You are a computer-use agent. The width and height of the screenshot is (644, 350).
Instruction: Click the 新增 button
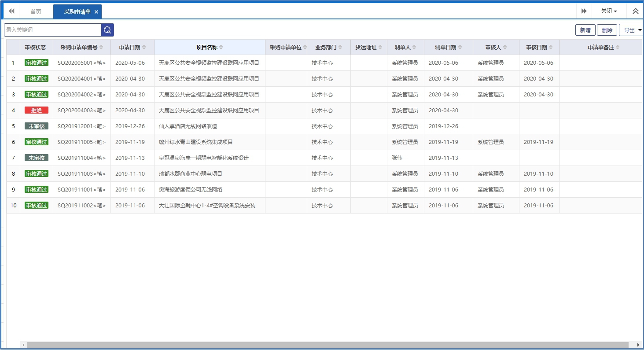pos(585,30)
